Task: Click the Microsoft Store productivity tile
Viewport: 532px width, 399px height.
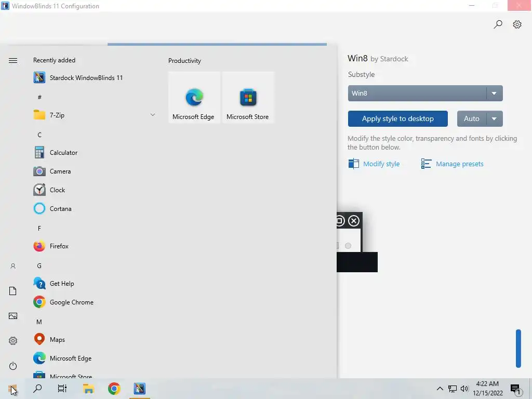Action: click(248, 97)
